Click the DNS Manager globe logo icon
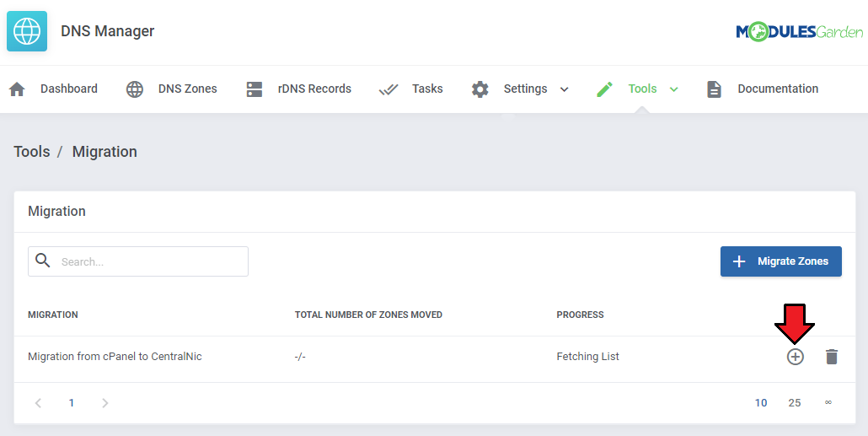868x436 pixels. click(27, 31)
